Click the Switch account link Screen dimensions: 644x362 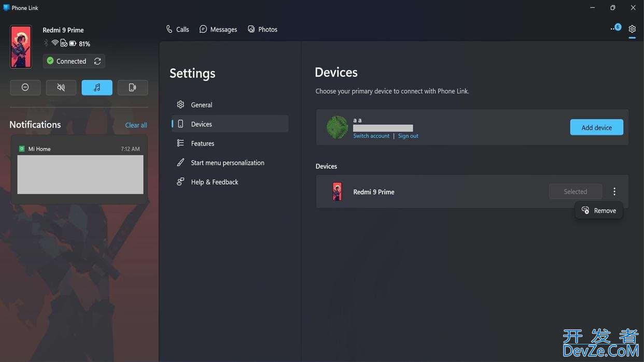coord(371,136)
